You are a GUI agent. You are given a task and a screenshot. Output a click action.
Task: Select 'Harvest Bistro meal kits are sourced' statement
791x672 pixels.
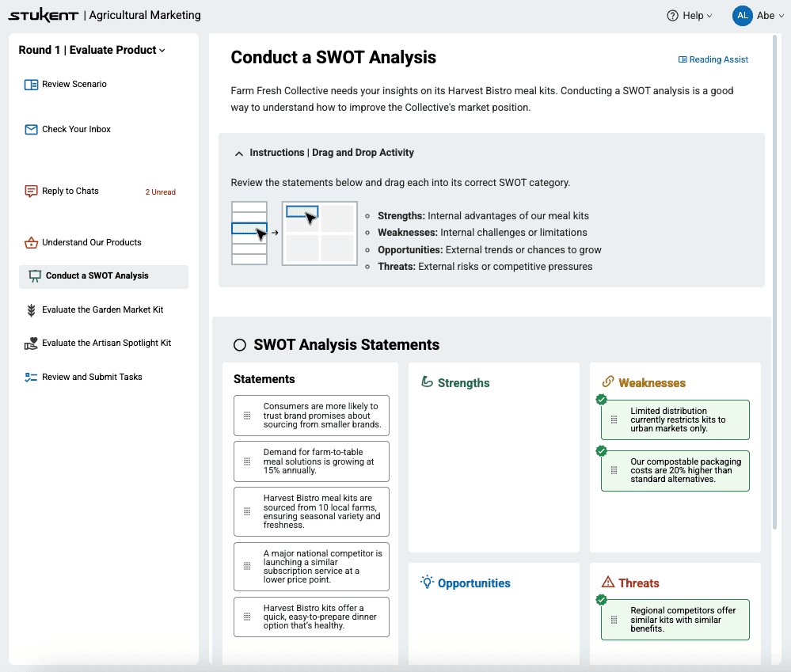[x=311, y=511]
